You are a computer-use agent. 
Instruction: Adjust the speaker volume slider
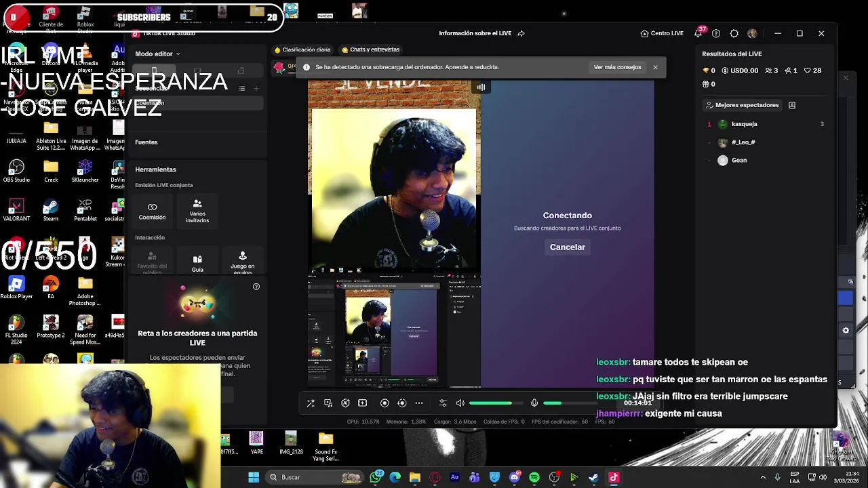496,403
